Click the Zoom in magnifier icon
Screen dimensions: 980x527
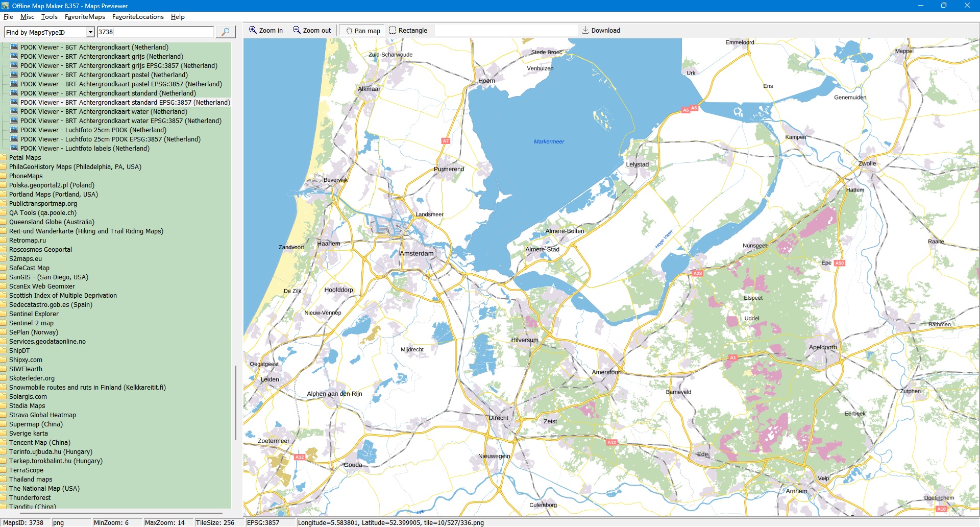pyautogui.click(x=253, y=30)
